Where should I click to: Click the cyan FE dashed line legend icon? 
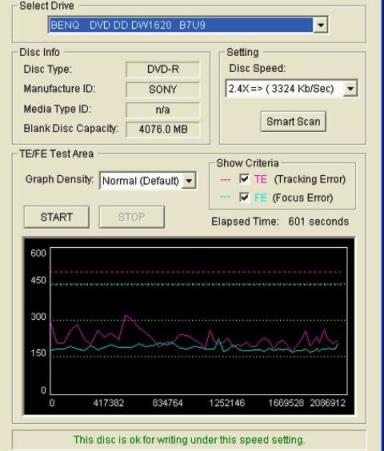(x=225, y=197)
